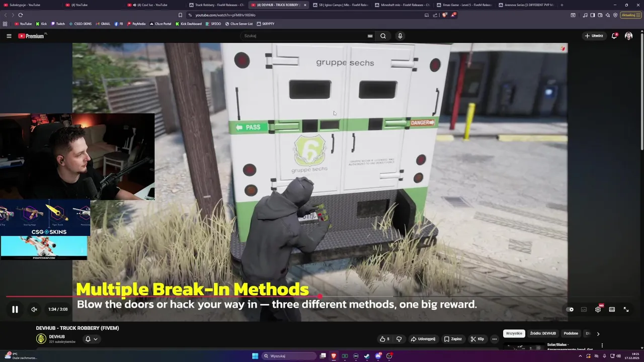Pause the video playback

point(15,309)
